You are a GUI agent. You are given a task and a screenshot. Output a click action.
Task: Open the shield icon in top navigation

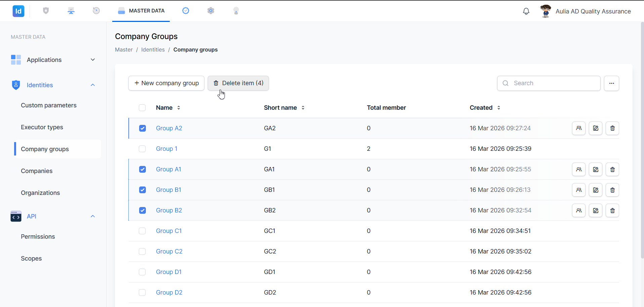click(46, 11)
